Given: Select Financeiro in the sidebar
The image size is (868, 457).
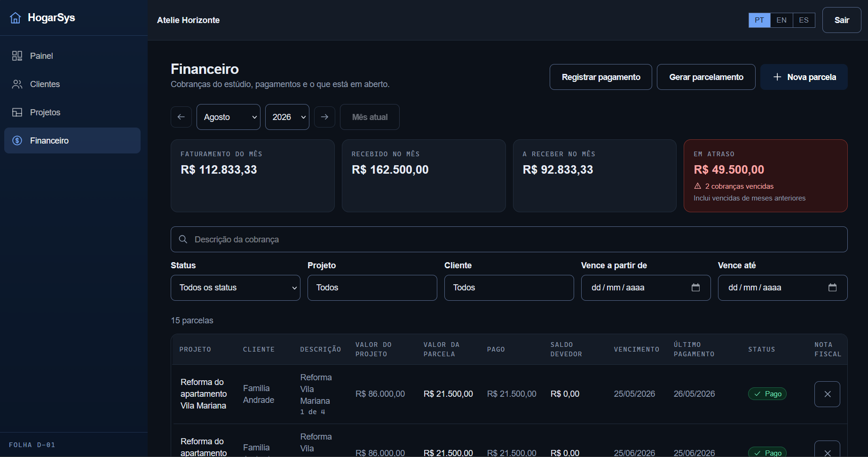Looking at the screenshot, I should tap(72, 141).
